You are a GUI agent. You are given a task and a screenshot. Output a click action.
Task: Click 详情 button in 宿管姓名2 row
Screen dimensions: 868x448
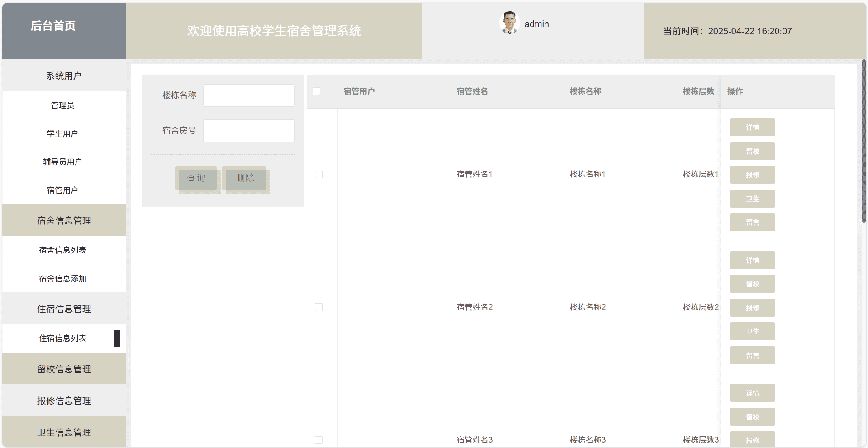pyautogui.click(x=753, y=260)
